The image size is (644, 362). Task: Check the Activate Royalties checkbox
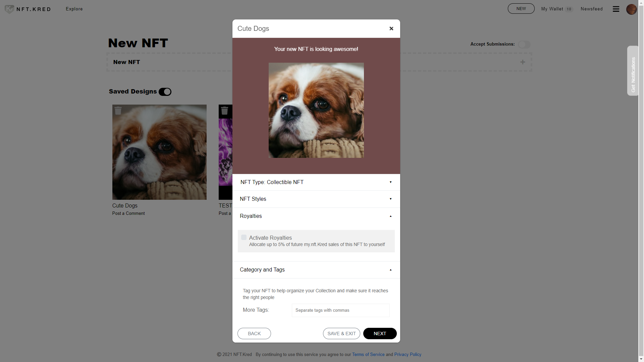[244, 237]
